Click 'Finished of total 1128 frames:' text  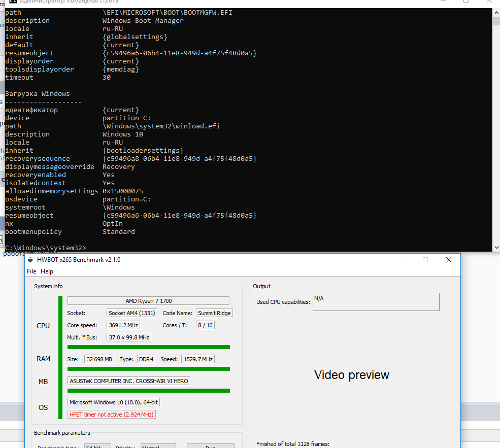click(293, 443)
